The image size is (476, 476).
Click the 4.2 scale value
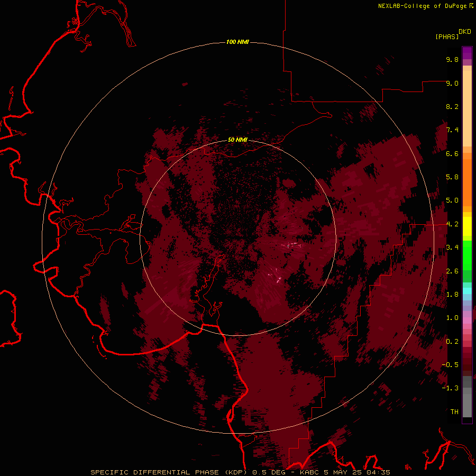click(452, 224)
